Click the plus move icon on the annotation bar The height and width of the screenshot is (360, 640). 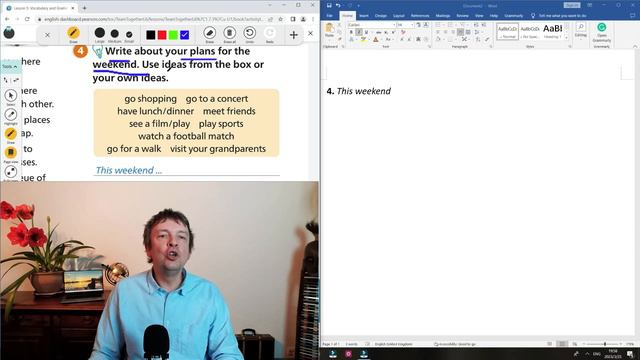(x=293, y=35)
